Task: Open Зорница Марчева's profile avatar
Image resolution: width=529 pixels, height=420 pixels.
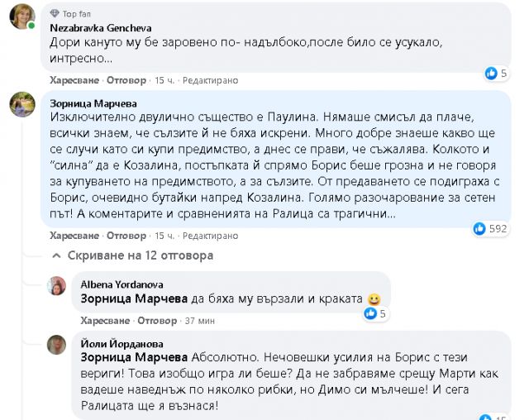Action: 22,105
